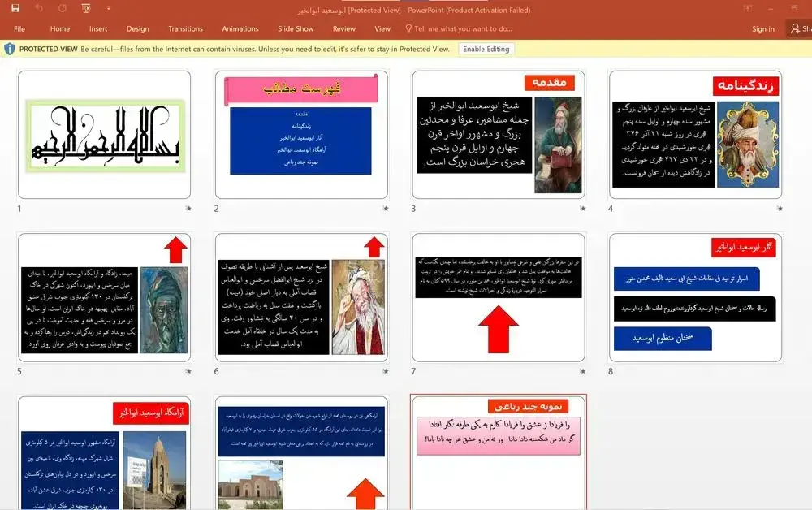The image size is (812, 510).
Task: Open the Review tab
Action: pyautogui.click(x=343, y=28)
